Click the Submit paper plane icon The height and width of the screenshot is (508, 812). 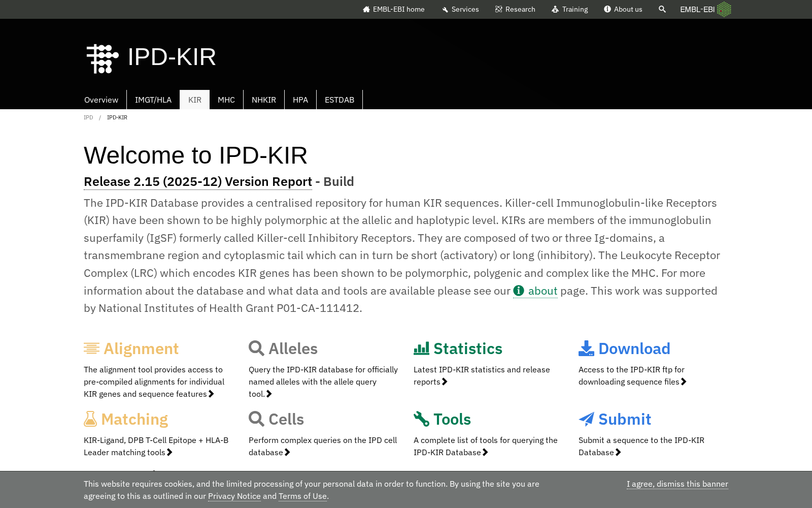click(586, 419)
